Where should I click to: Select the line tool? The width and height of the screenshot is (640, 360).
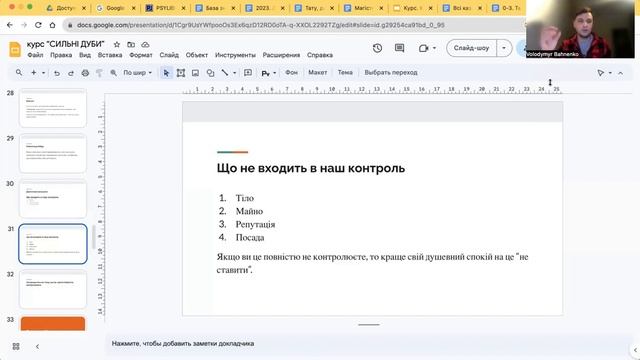[225, 73]
